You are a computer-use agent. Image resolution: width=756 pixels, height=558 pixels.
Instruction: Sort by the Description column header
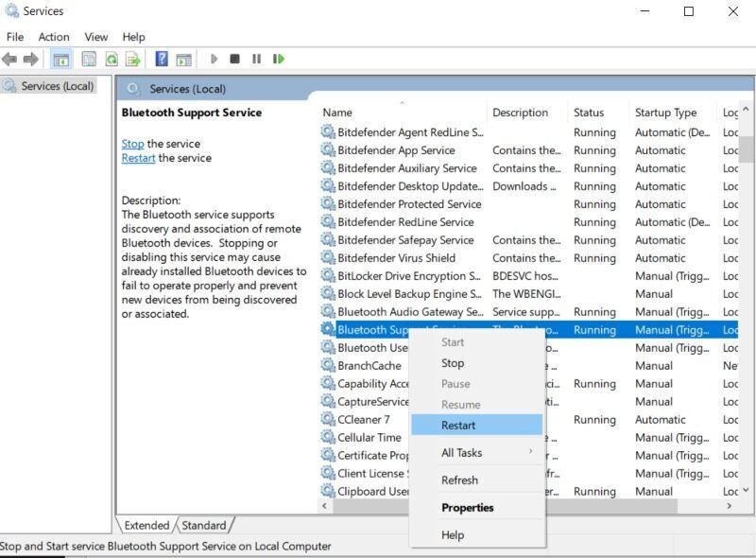click(527, 113)
